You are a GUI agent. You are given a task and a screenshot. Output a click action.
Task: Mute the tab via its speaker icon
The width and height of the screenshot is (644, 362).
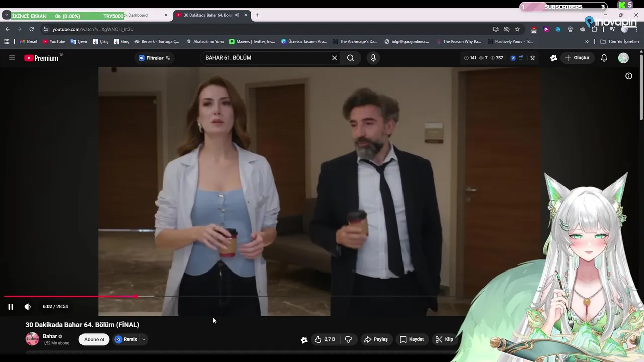click(x=237, y=15)
